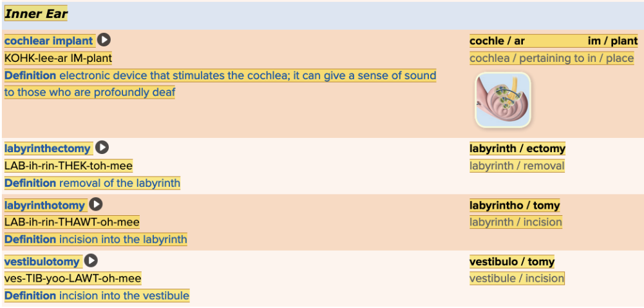Open the vestibulotomy term link
This screenshot has width=644, height=308.
click(43, 262)
